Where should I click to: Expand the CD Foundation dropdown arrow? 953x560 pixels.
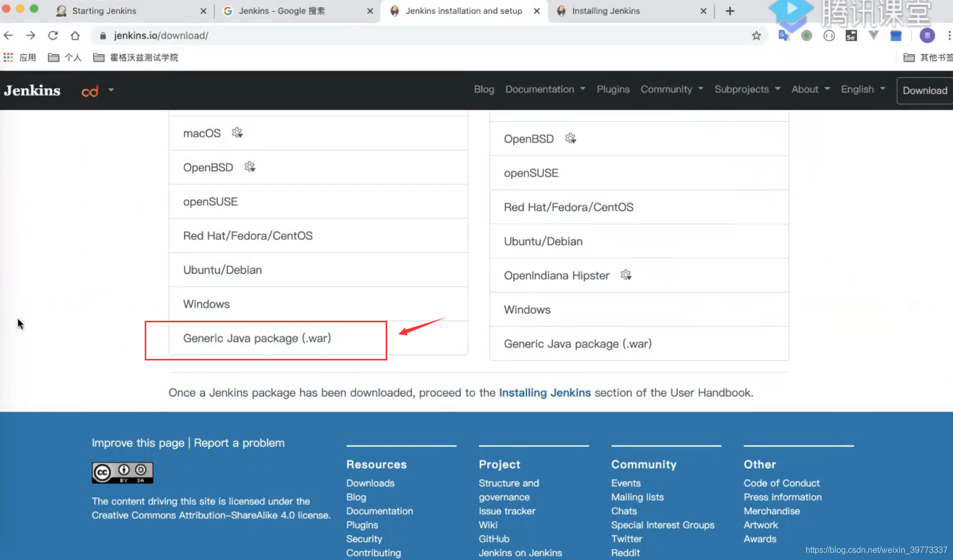point(111,90)
